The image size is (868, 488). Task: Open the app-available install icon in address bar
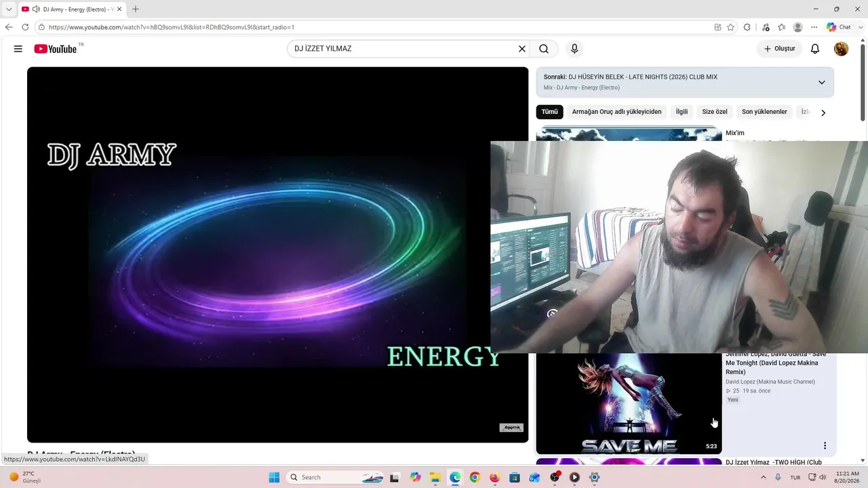pyautogui.click(x=717, y=27)
